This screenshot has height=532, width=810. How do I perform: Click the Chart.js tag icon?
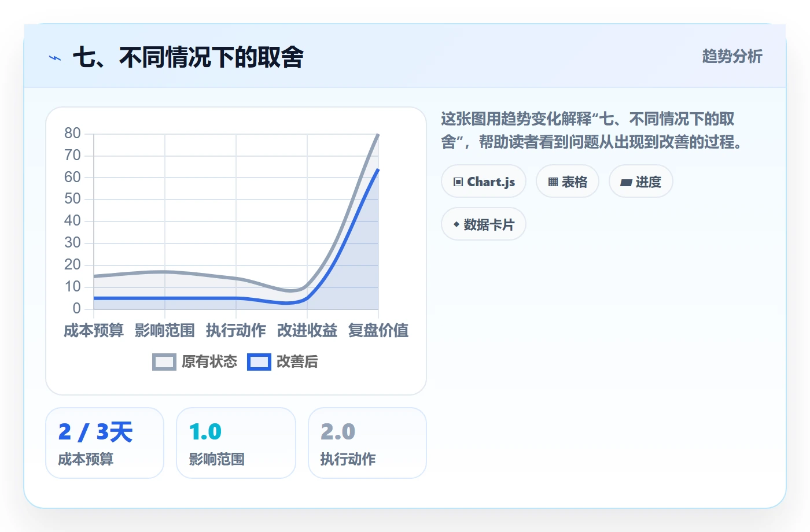(458, 182)
